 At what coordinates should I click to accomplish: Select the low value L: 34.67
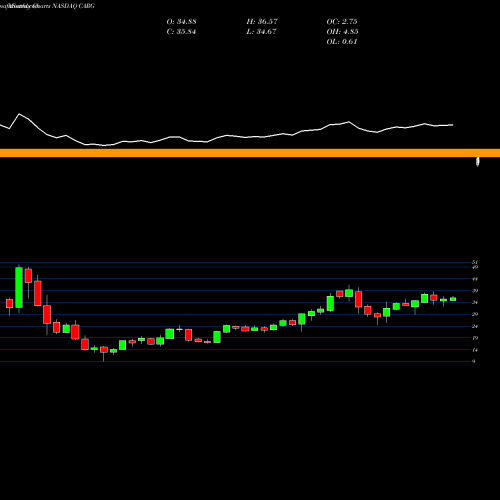point(261,32)
